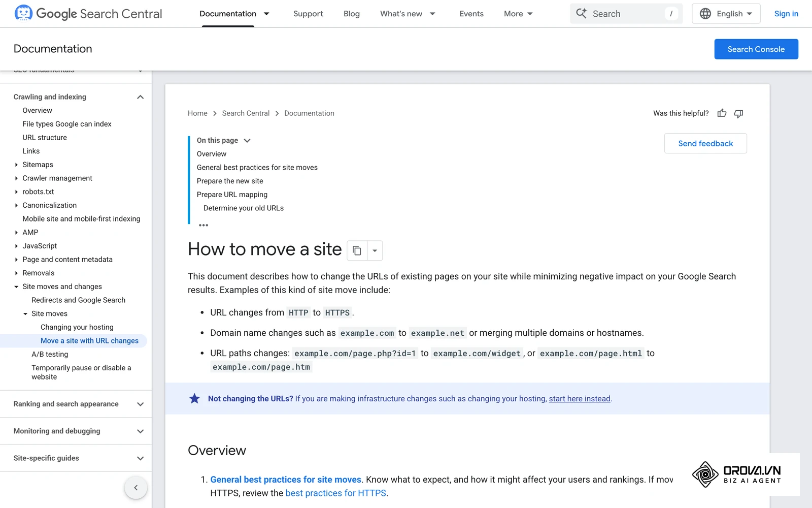
Task: Click the thumbs down not helpful icon
Action: 738,113
